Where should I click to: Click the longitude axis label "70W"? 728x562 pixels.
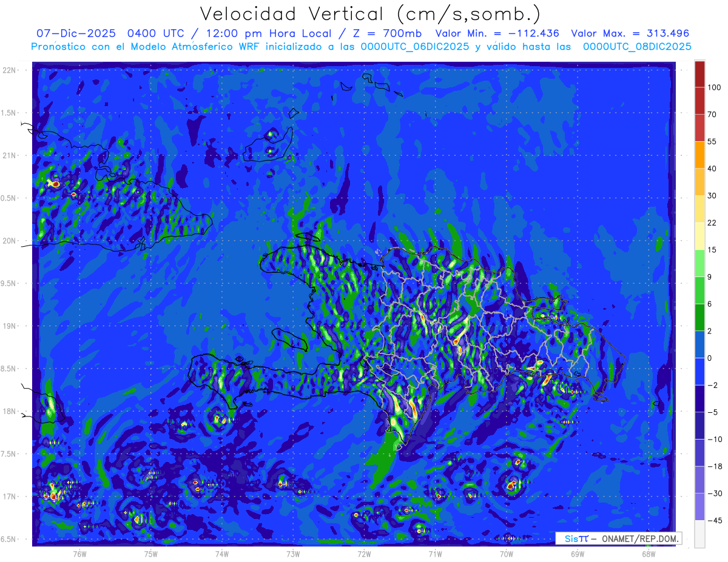click(x=507, y=554)
